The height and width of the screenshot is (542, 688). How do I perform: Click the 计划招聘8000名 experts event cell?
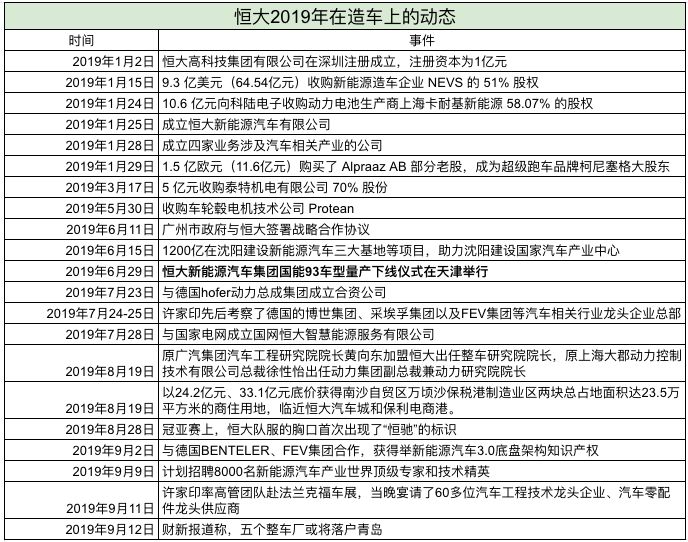coord(421,471)
